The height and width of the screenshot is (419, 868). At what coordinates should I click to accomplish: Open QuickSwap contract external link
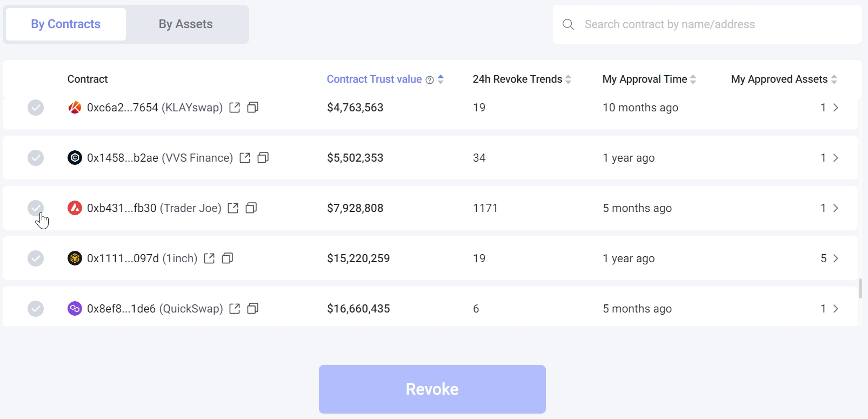[x=235, y=309]
